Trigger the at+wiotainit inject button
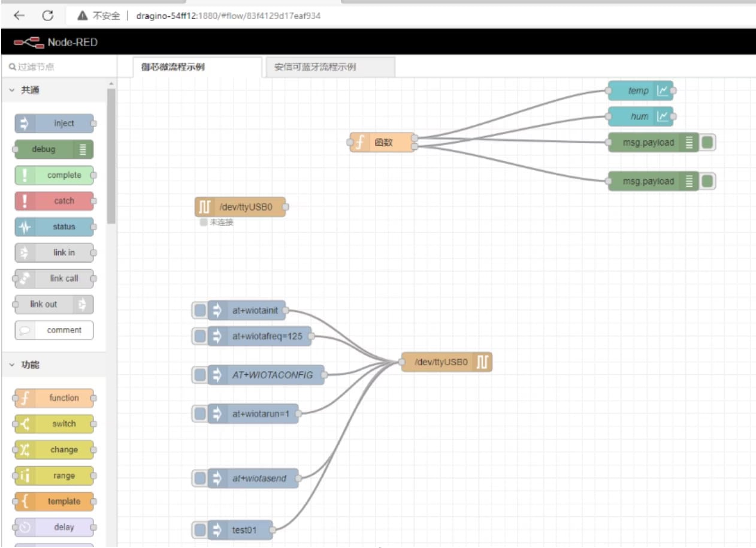This screenshot has height=548, width=756. [200, 311]
